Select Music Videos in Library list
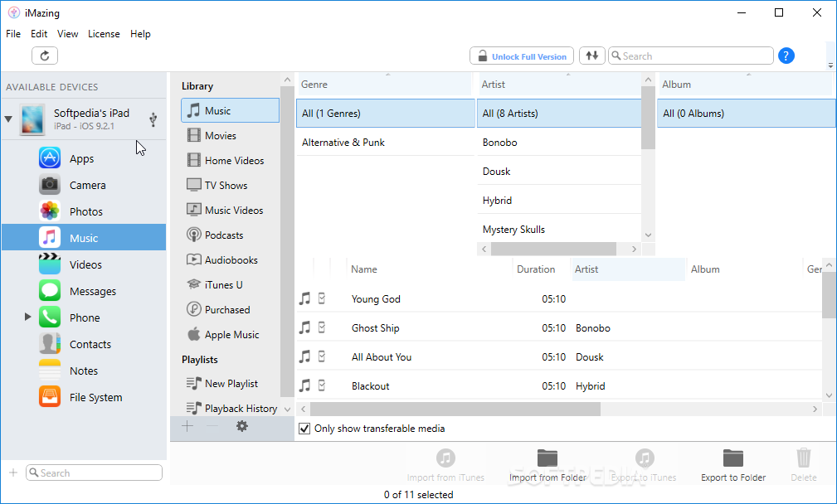837x504 pixels. click(230, 210)
